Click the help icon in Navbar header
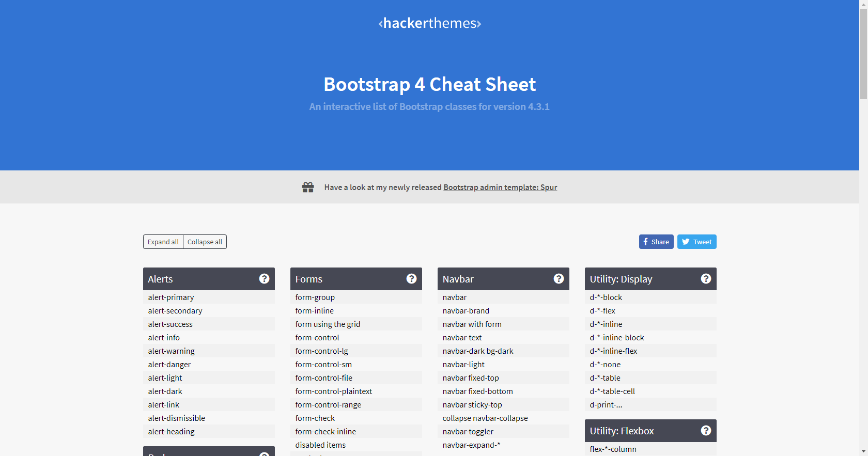The image size is (868, 456). (x=559, y=279)
